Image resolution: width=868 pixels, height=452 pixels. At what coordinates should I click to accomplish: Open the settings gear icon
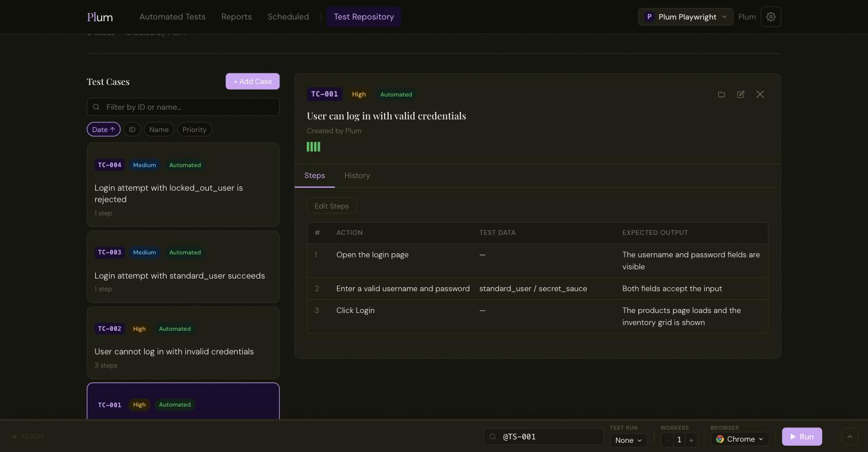770,17
